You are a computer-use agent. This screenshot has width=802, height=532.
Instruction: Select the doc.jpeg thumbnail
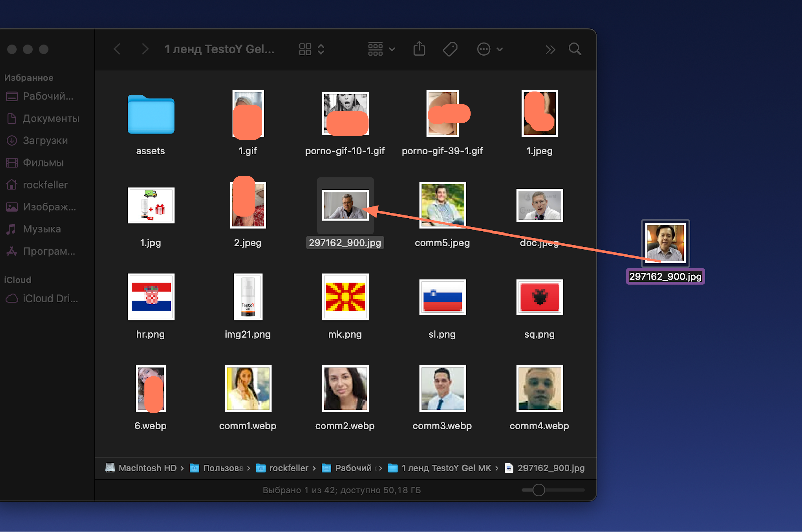click(x=540, y=205)
